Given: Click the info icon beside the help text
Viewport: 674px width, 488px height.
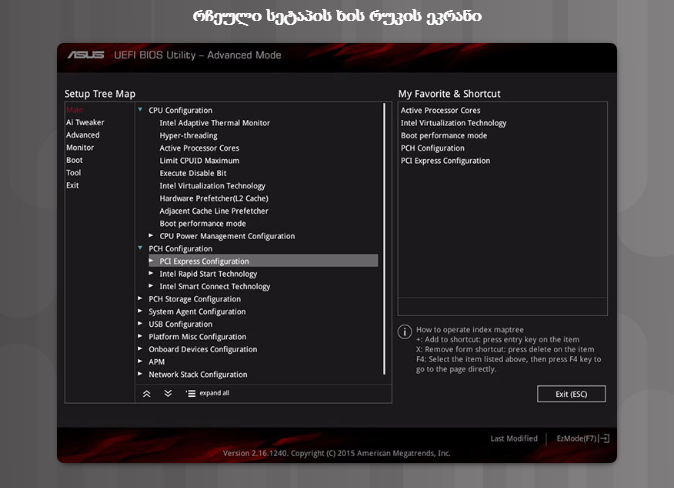Looking at the screenshot, I should (x=405, y=331).
